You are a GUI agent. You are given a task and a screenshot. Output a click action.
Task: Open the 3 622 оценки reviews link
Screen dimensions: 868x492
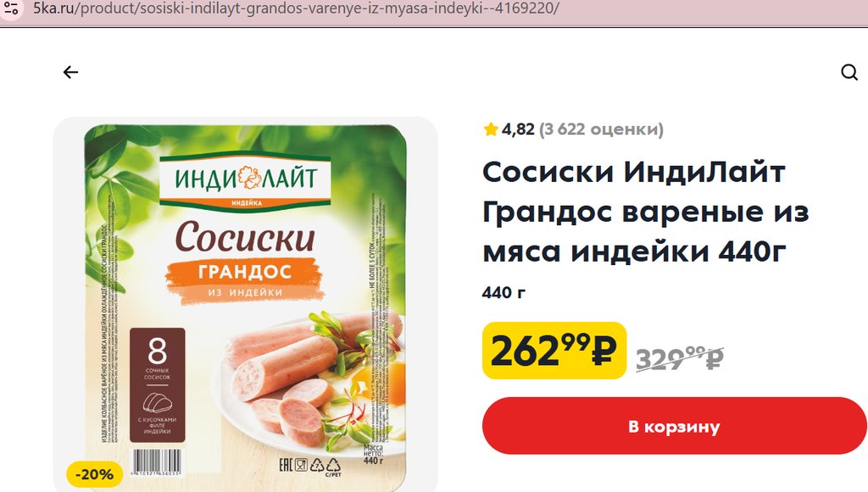click(601, 130)
